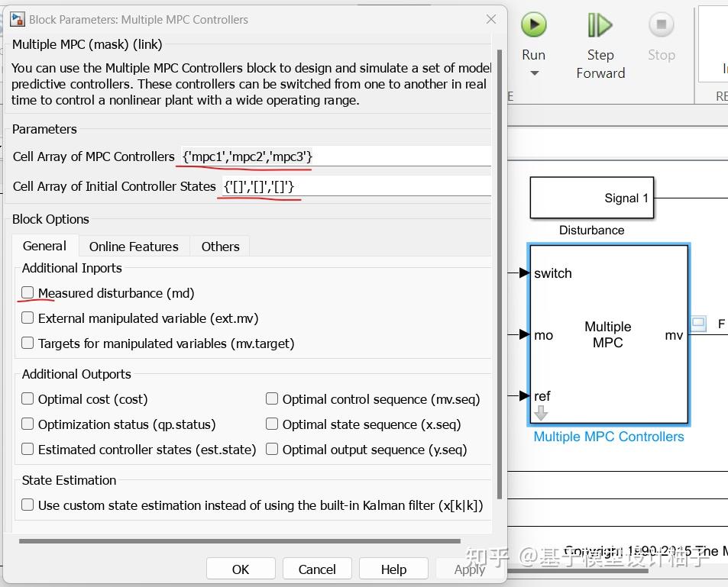The height and width of the screenshot is (587, 728).
Task: Edit Cell Array of Initial Controller States field
Action: point(356,186)
